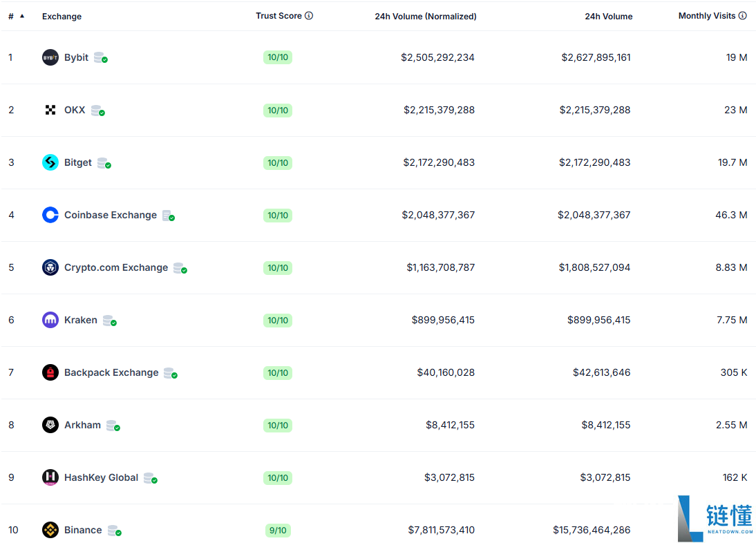Image resolution: width=756 pixels, height=543 pixels.
Task: Click Kraken's verified reserves icon
Action: pyautogui.click(x=110, y=321)
